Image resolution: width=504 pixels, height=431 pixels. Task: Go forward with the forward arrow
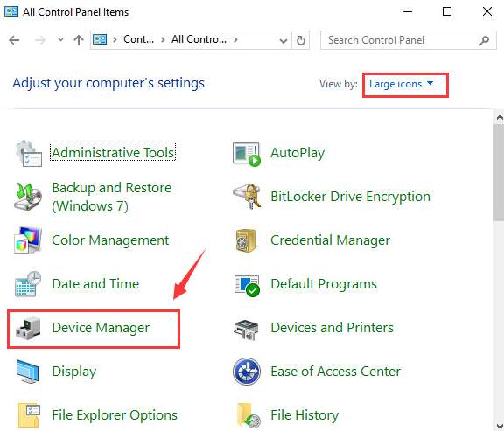[40, 40]
